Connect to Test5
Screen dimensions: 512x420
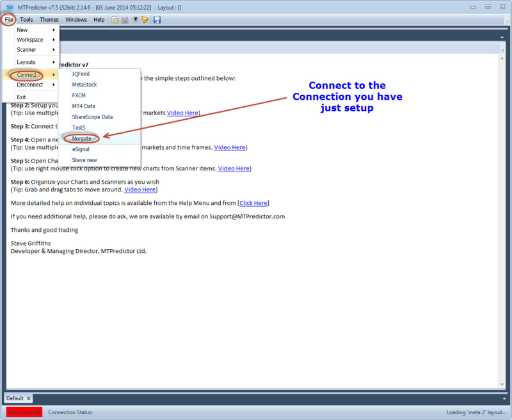pos(100,127)
